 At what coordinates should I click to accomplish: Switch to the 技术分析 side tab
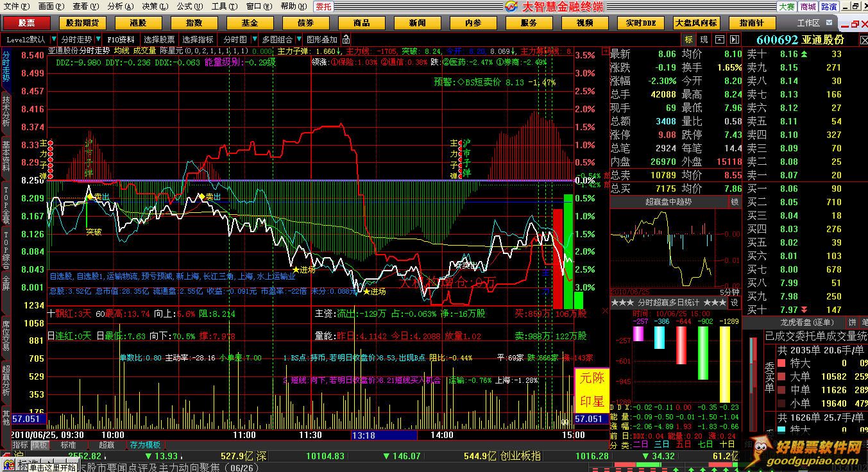[6, 112]
